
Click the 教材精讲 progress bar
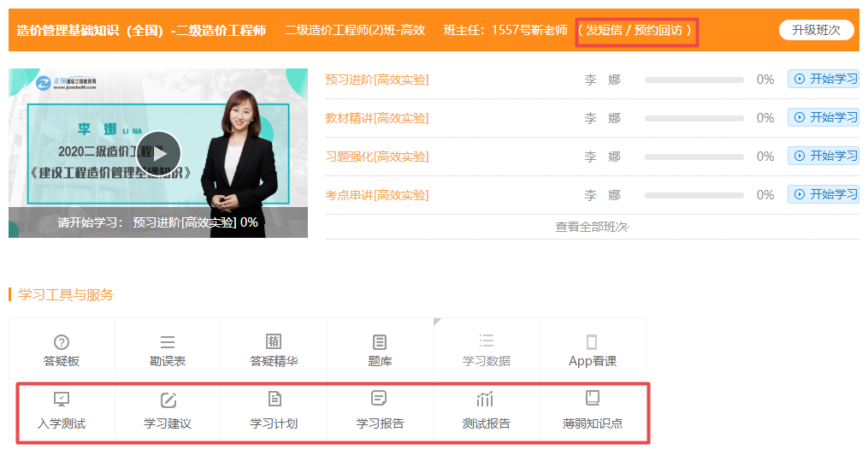[x=694, y=118]
